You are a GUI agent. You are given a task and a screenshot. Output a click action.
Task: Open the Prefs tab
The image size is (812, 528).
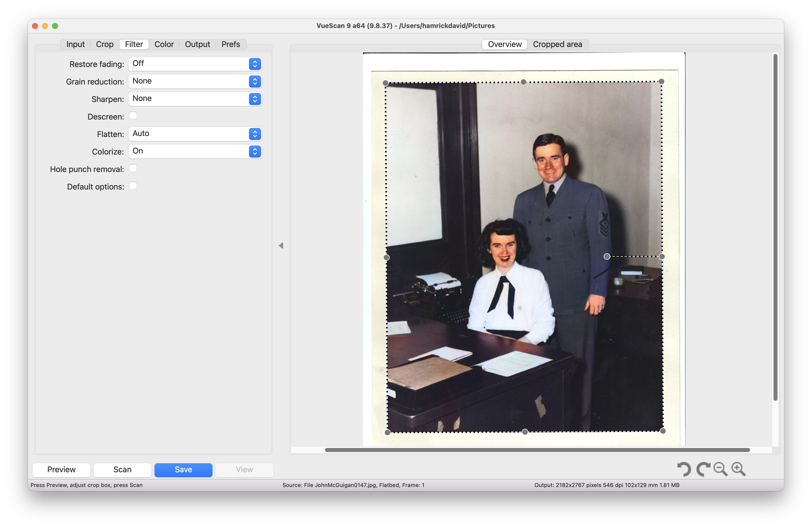[231, 44]
